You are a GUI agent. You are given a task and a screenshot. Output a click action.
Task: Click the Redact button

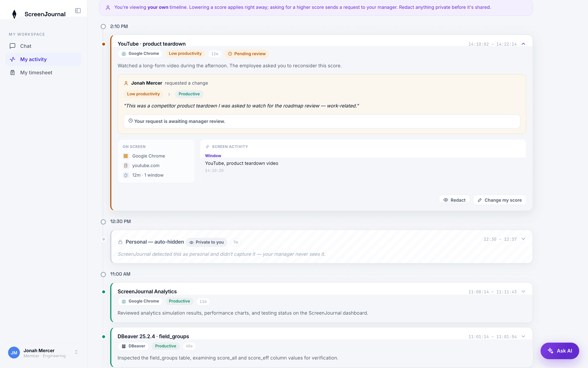(x=454, y=200)
